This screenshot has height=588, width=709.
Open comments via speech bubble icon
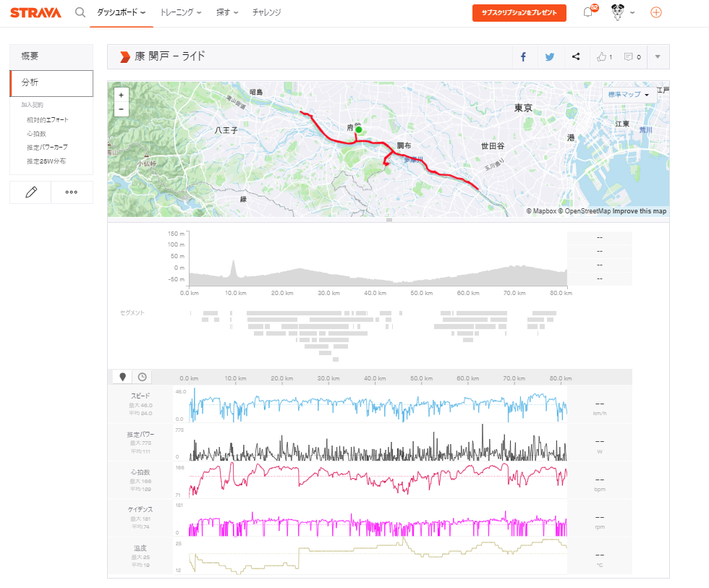pyautogui.click(x=632, y=57)
